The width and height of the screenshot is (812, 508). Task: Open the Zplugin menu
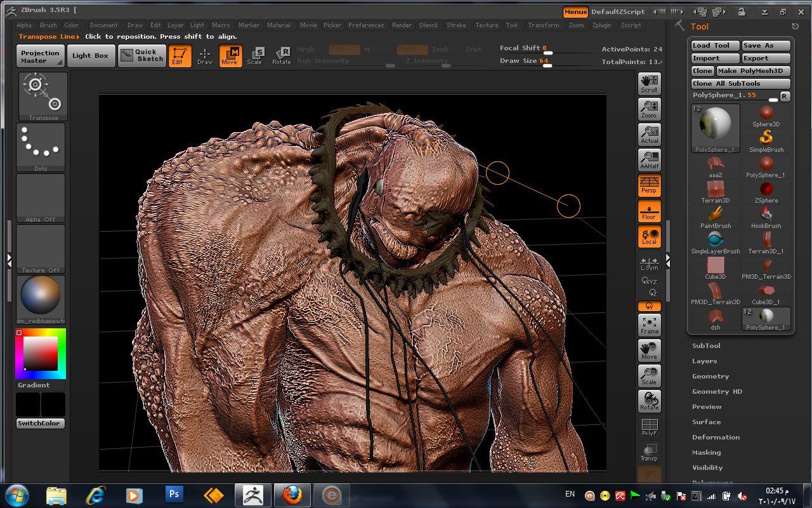click(x=601, y=25)
